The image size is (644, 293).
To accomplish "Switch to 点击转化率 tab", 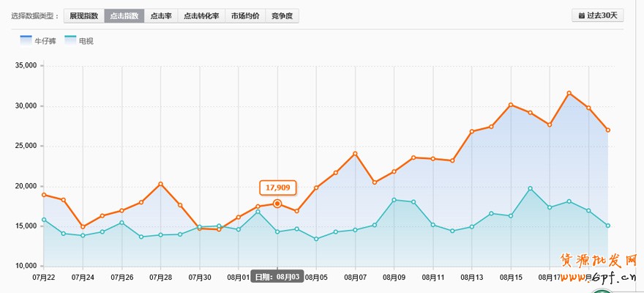I will click(201, 15).
